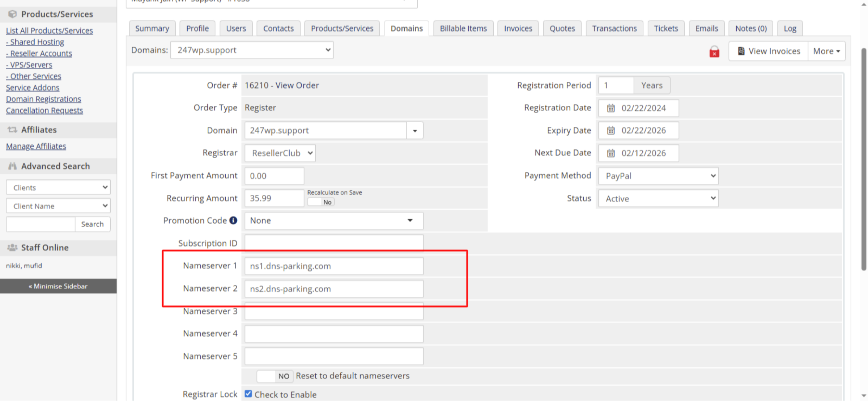Toggle Recalculate on Save switch
Viewport: 868px width, 401px height.
(x=320, y=202)
